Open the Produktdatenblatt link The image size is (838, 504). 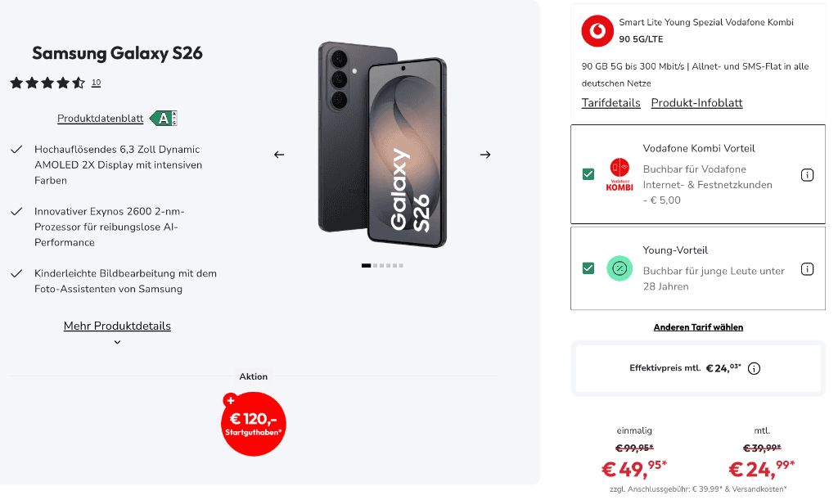pyautogui.click(x=100, y=118)
